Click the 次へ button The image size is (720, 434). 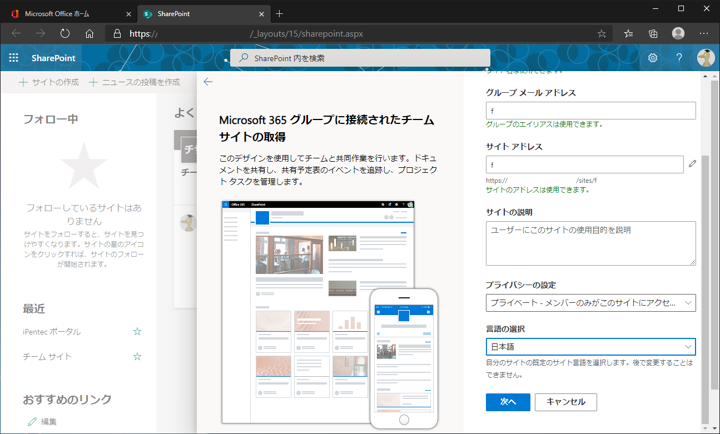(508, 402)
